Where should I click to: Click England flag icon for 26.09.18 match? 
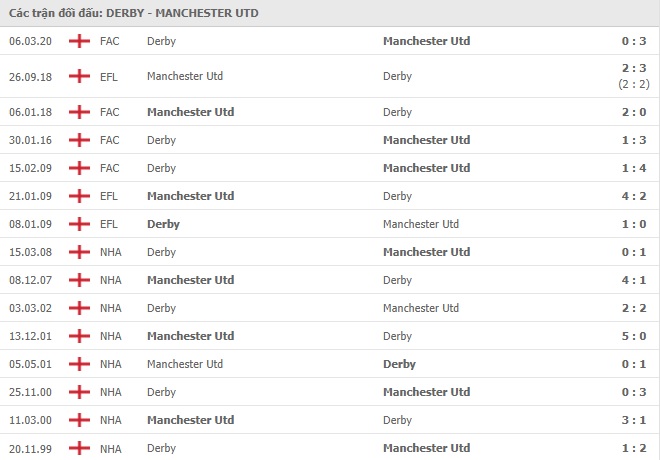click(x=79, y=76)
